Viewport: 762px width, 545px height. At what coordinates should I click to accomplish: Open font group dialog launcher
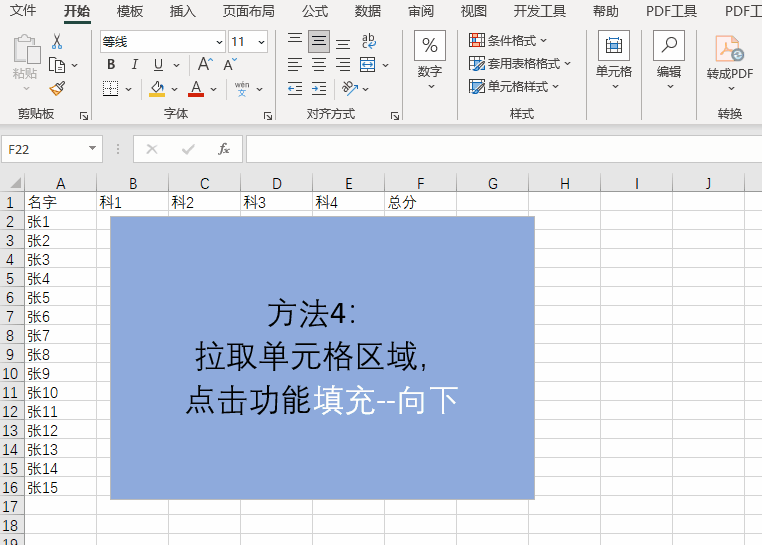268,116
